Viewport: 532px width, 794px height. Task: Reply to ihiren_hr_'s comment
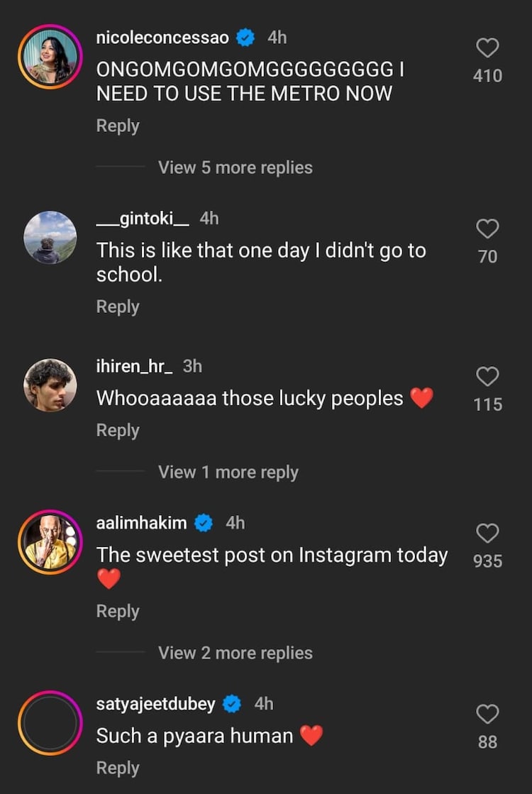point(118,430)
